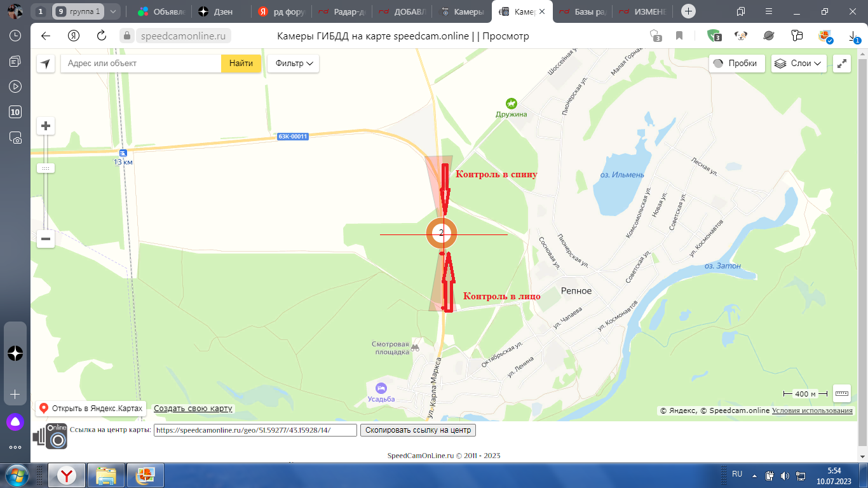The height and width of the screenshot is (488, 868).
Task: Open the browser bookmark icon
Action: [679, 36]
